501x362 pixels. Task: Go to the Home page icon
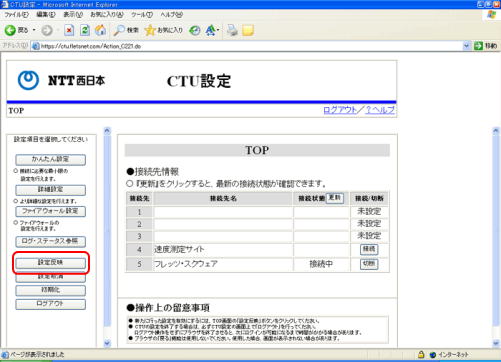tap(100, 30)
